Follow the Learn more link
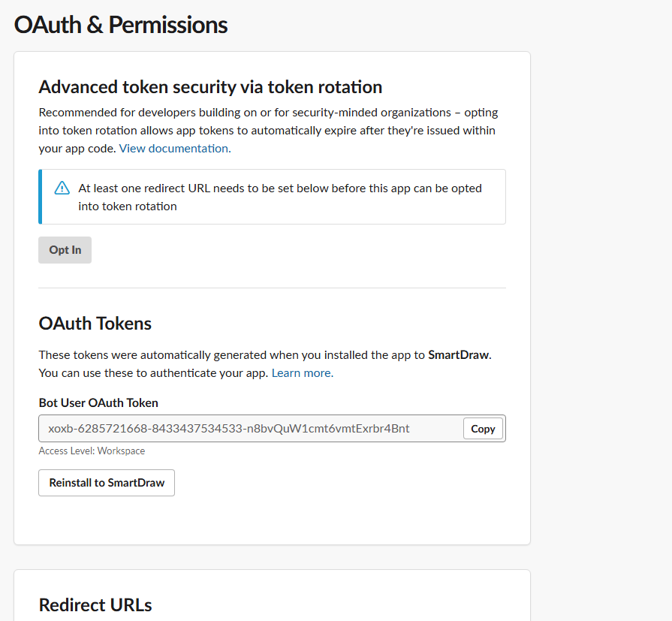Screen dimensions: 672x621 click(302, 373)
